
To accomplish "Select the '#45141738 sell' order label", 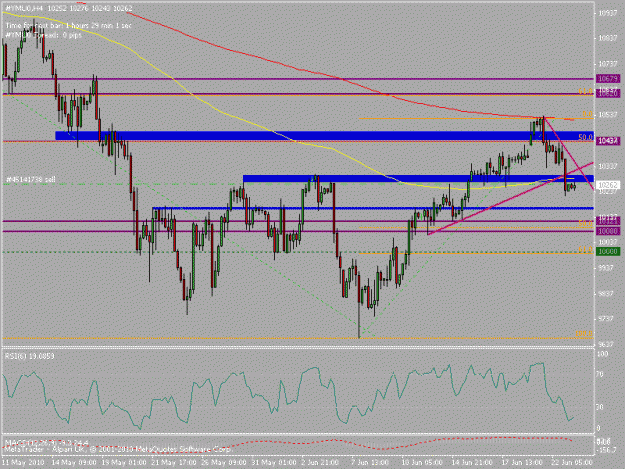I will tap(31, 180).
